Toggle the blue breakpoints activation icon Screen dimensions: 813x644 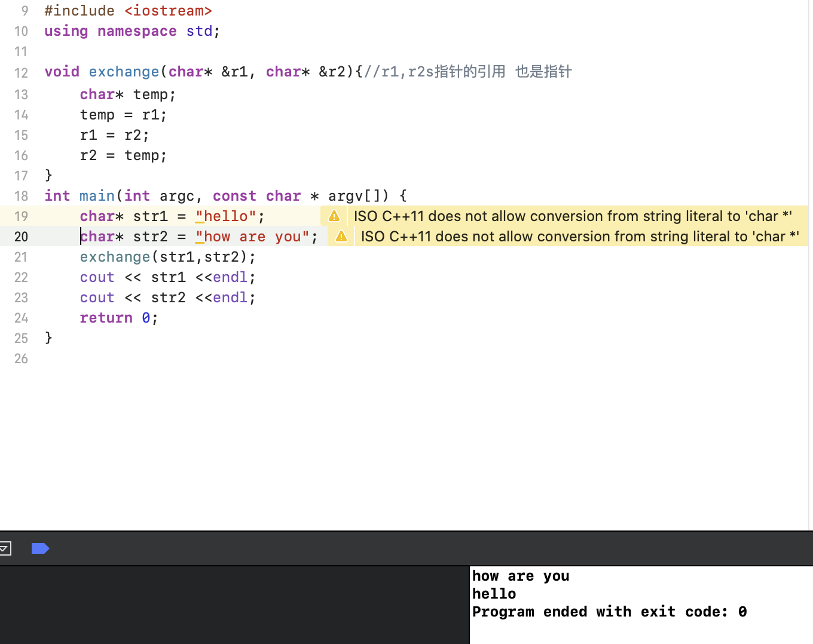pyautogui.click(x=40, y=548)
